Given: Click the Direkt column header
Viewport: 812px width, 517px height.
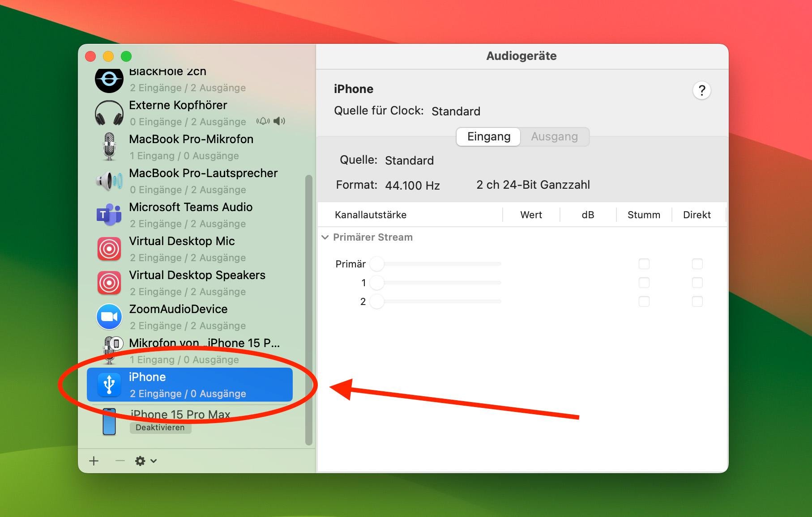Looking at the screenshot, I should point(697,215).
